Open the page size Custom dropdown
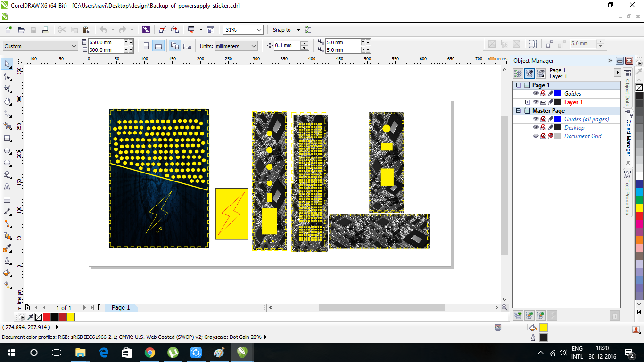 tap(74, 46)
